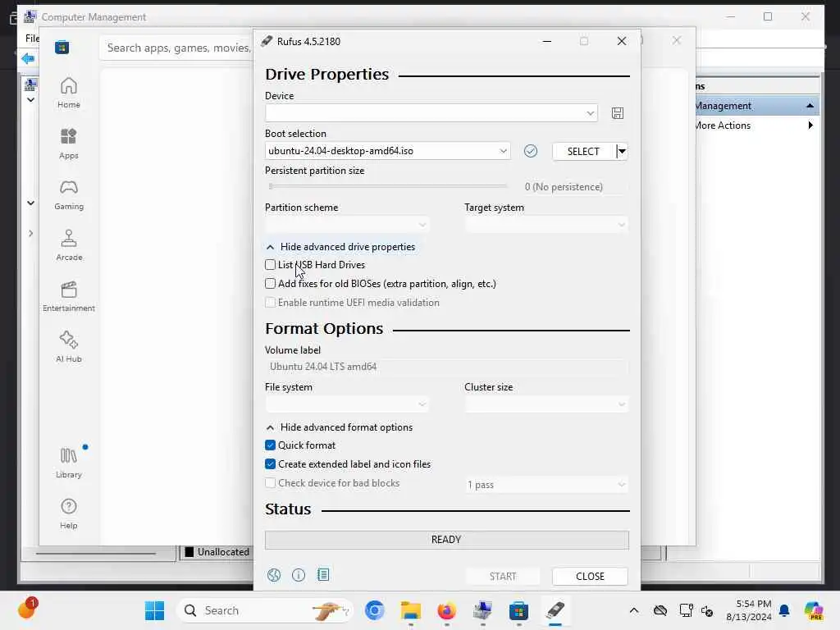Click the READY status progress bar
The height and width of the screenshot is (630, 840).
tap(447, 540)
